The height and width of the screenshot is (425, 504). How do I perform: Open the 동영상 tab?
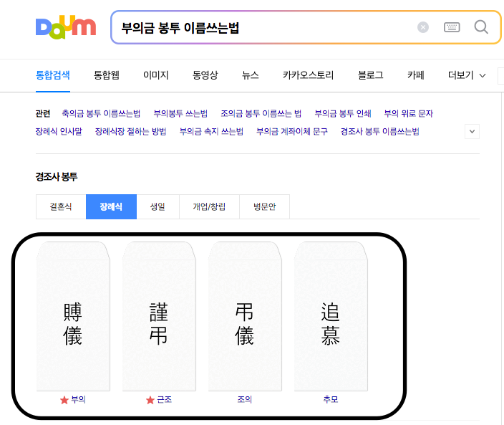click(x=205, y=75)
